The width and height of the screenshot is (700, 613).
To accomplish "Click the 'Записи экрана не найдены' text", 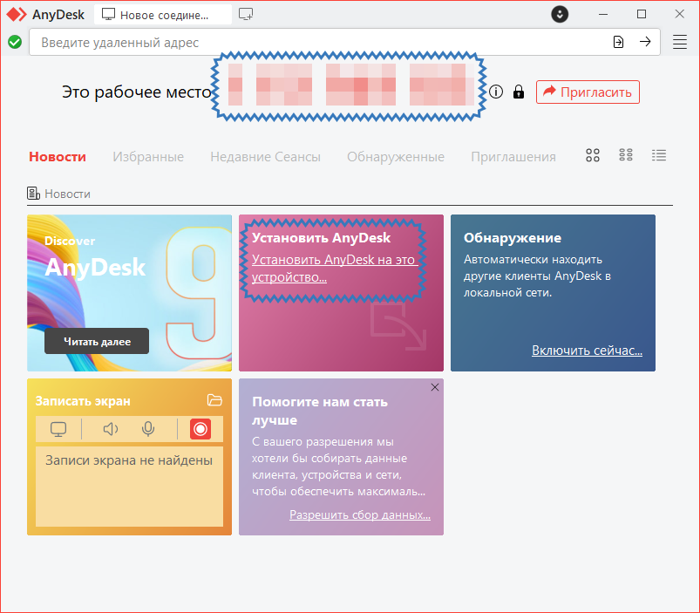I will click(x=129, y=460).
